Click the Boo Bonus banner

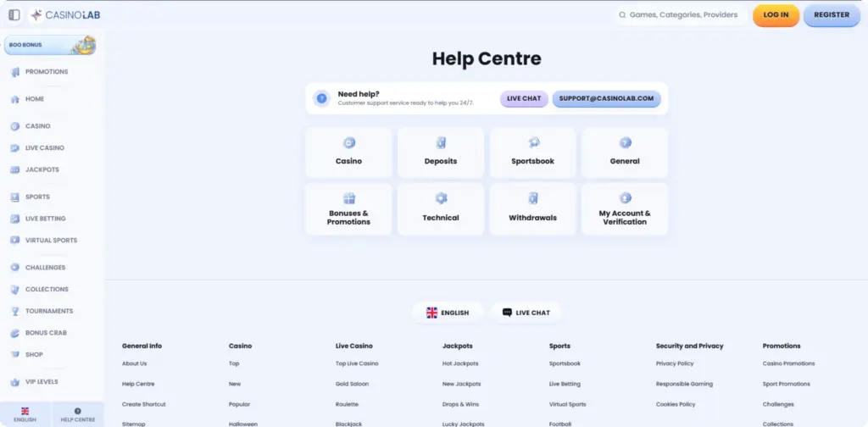50,45
